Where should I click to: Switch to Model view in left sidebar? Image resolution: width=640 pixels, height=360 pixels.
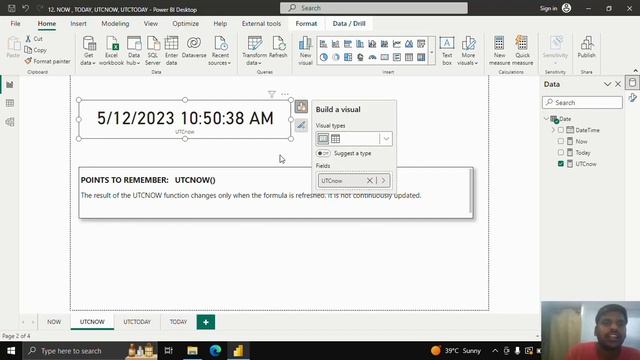(x=10, y=122)
